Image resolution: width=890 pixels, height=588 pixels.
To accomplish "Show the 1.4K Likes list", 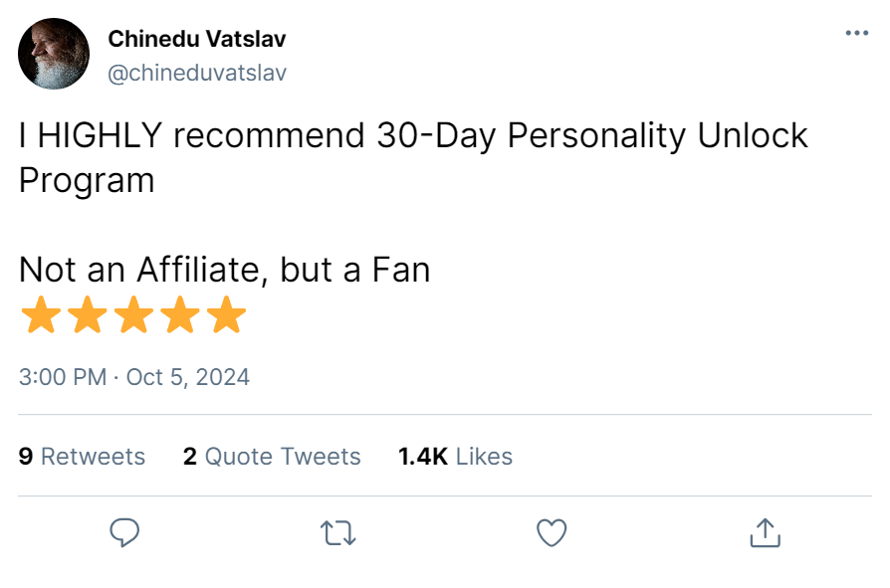I will tap(455, 457).
